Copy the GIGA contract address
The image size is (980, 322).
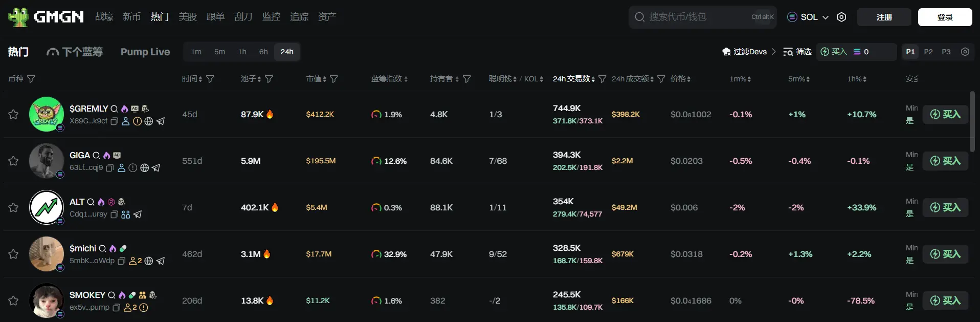(109, 168)
